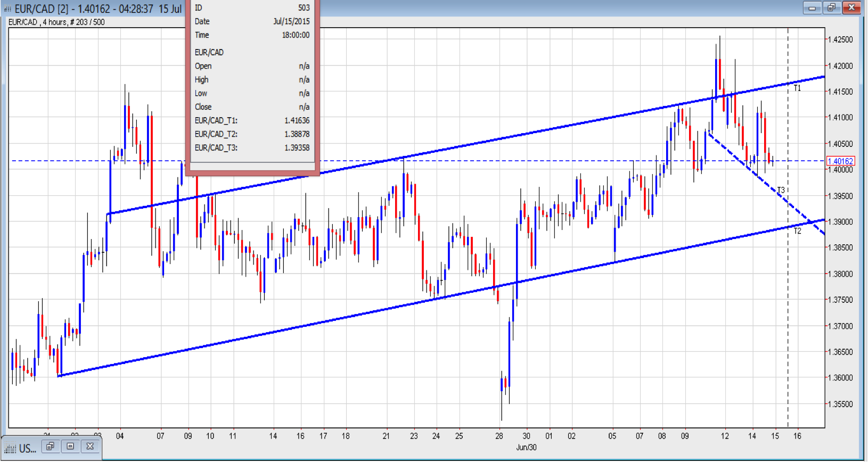The height and width of the screenshot is (462, 868).
Task: Restore the minimized US... window
Action: (x=50, y=446)
